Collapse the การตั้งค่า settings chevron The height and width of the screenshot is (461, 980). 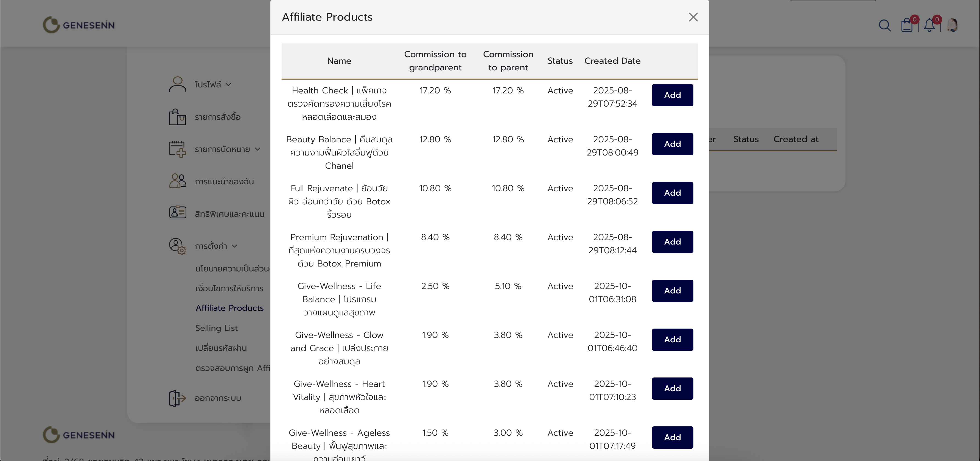click(234, 246)
